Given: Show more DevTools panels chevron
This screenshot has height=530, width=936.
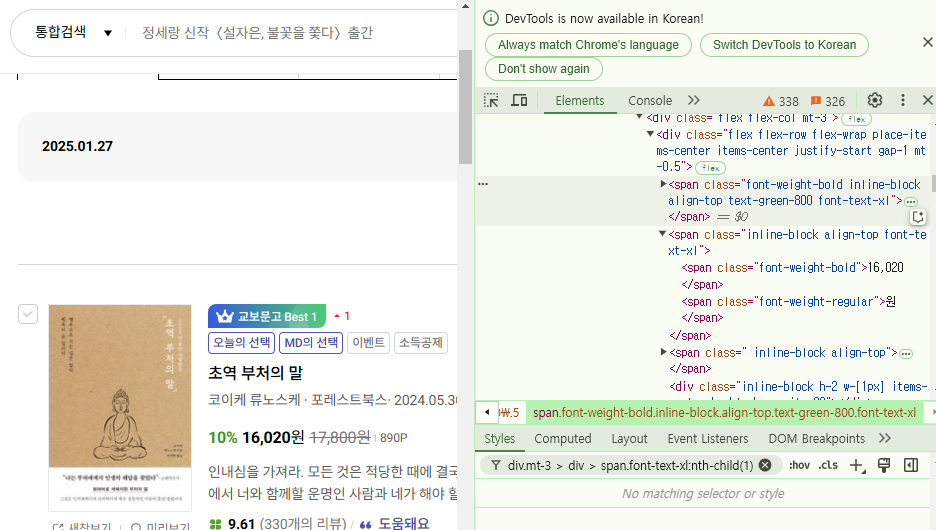Looking at the screenshot, I should click(x=694, y=100).
